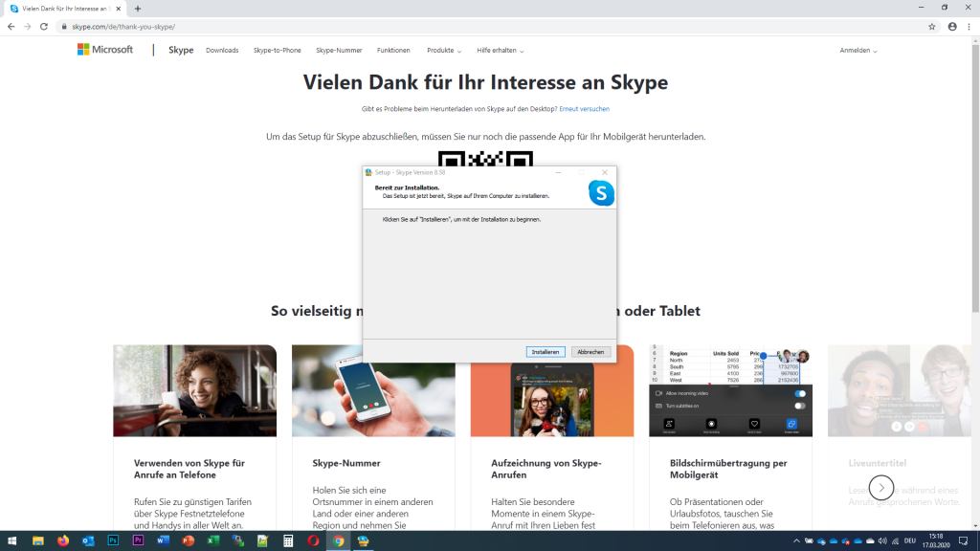This screenshot has height=551, width=980.
Task: Open Premiere Pro from the taskbar
Action: pos(138,541)
